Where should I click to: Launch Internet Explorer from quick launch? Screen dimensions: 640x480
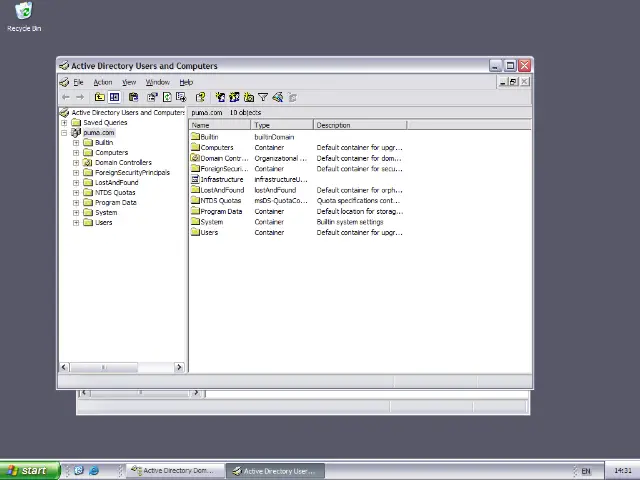click(x=94, y=471)
